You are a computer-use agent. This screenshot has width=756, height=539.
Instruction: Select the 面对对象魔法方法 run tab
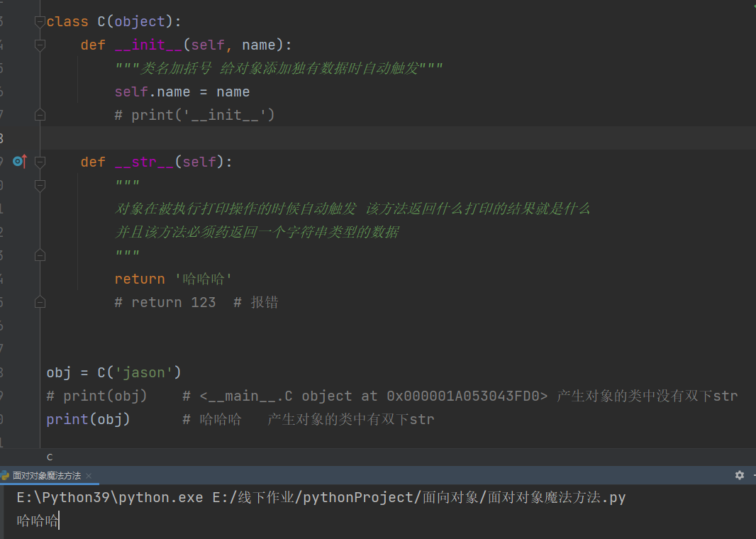(x=47, y=476)
